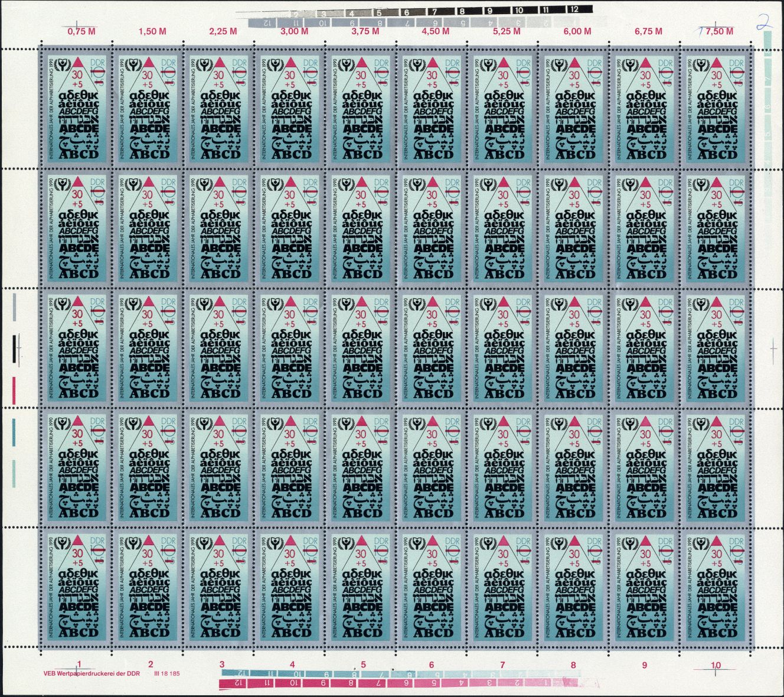Select bottom margin column number "4"
784x697 pixels.
coord(292,665)
